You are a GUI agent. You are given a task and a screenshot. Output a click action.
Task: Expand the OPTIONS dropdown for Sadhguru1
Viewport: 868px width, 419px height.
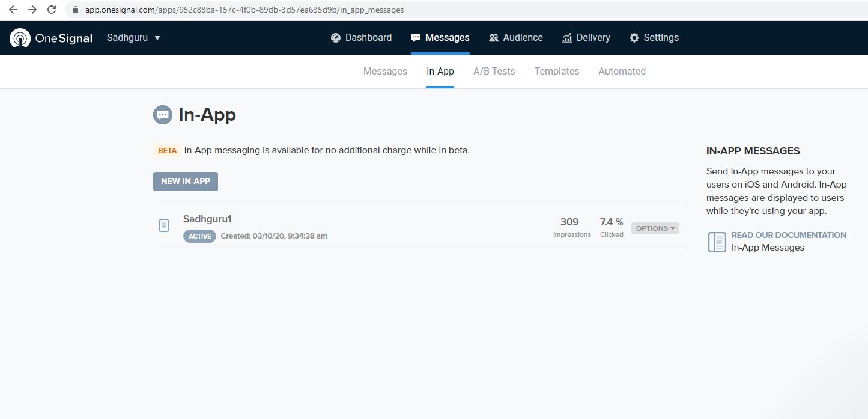pos(655,228)
